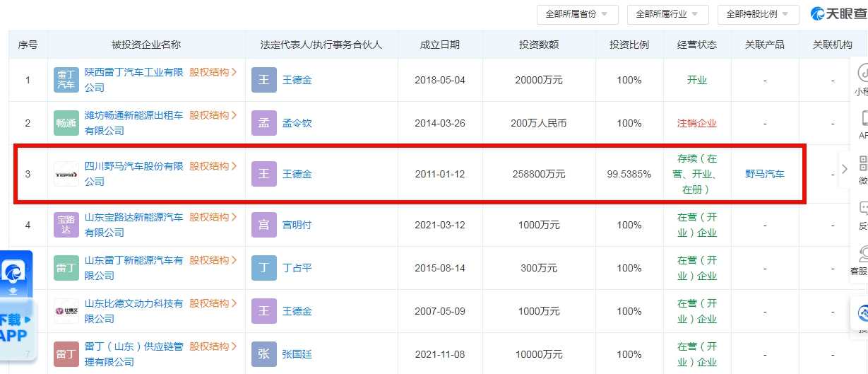Click legal representative 宫明付 name link
The image size is (868, 374).
click(x=297, y=225)
